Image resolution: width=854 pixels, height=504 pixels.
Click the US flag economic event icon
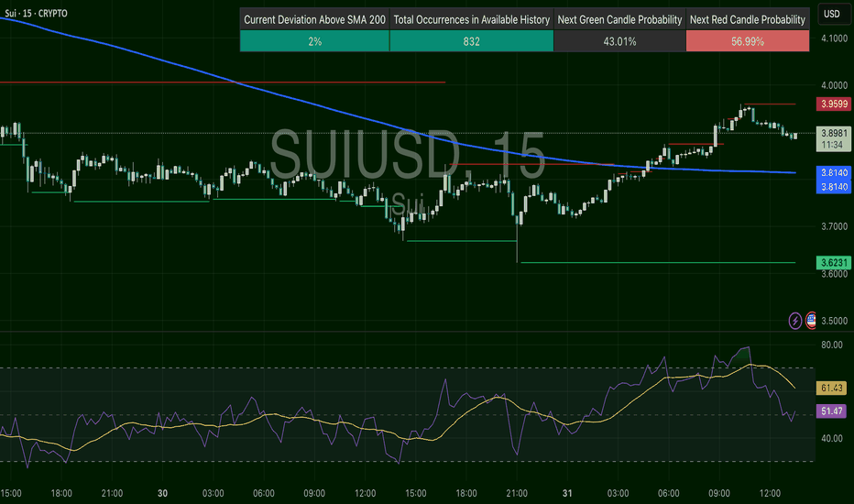(811, 321)
